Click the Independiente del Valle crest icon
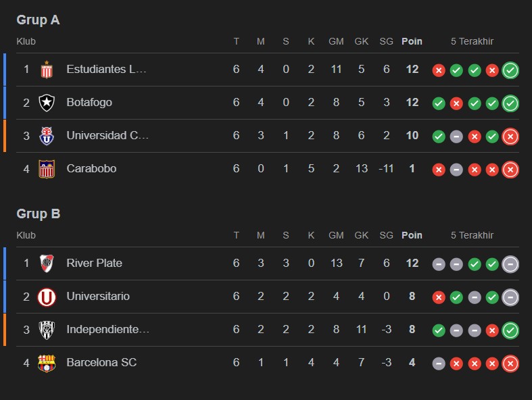The image size is (532, 400). [46, 330]
